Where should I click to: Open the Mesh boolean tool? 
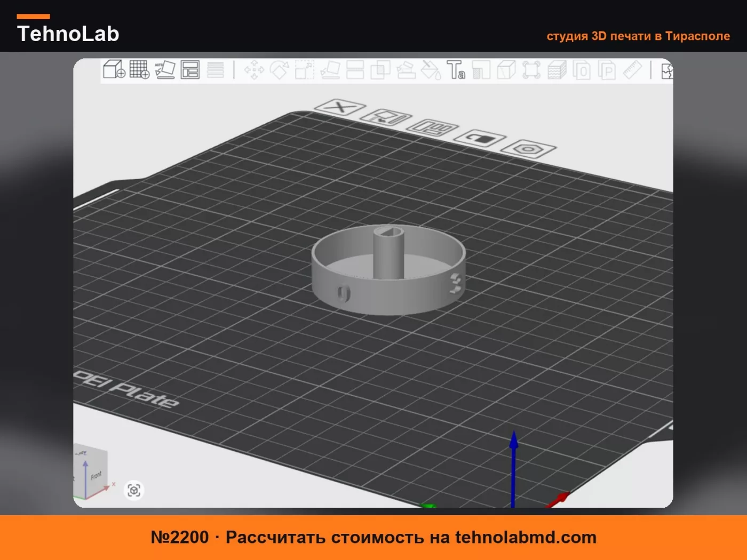(380, 70)
